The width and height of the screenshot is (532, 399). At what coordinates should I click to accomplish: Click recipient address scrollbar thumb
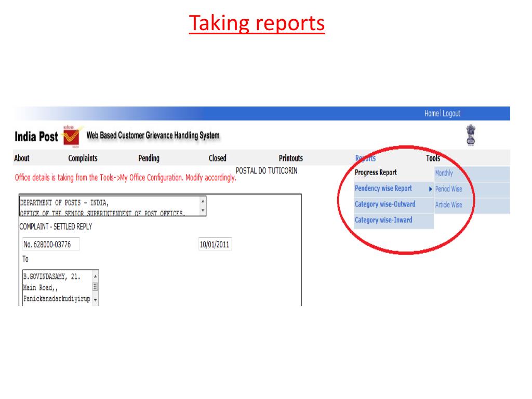click(96, 287)
